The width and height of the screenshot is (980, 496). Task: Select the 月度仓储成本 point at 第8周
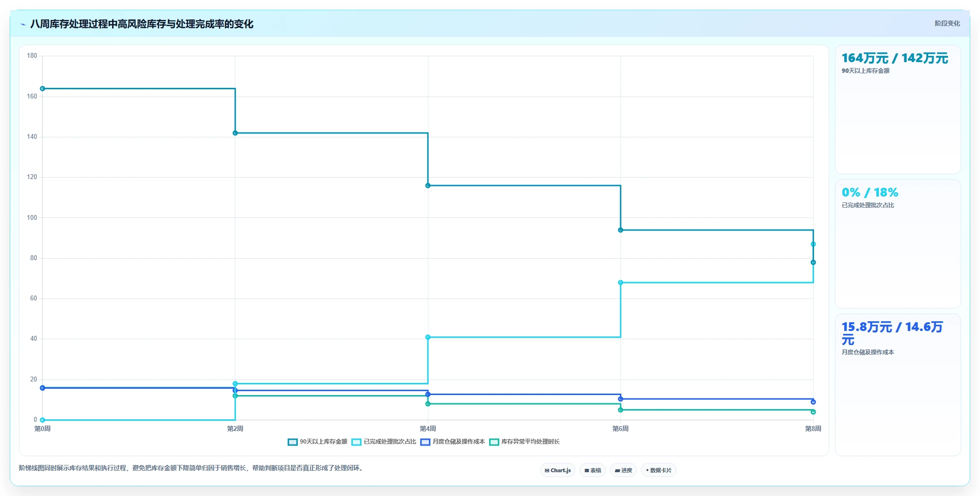pos(813,402)
